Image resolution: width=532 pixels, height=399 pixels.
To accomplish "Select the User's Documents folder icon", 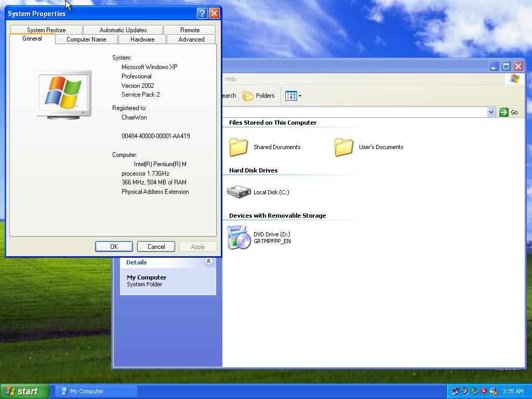I will point(344,147).
